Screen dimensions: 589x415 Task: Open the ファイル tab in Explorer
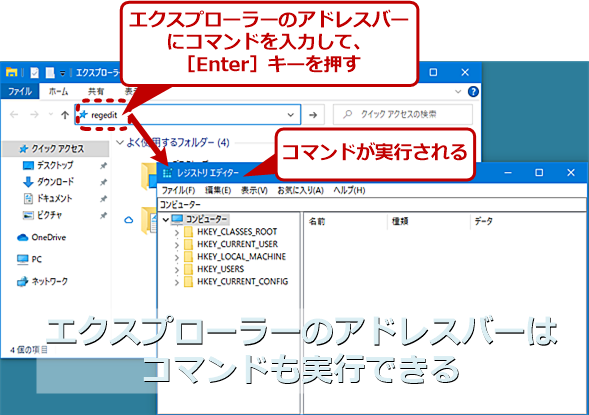20,91
